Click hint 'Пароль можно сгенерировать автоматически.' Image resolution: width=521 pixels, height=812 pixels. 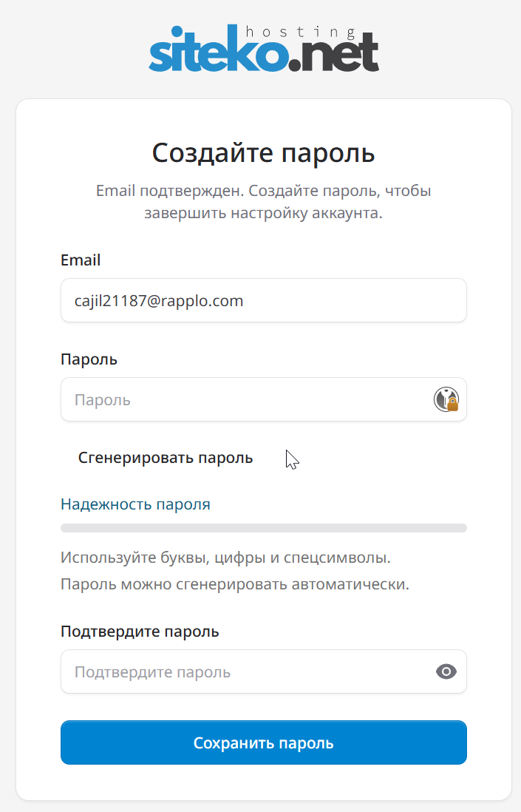pyautogui.click(x=235, y=584)
